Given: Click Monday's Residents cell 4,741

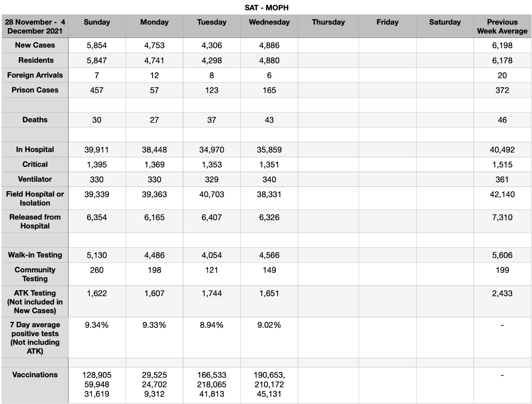Looking at the screenshot, I should coord(154,60).
